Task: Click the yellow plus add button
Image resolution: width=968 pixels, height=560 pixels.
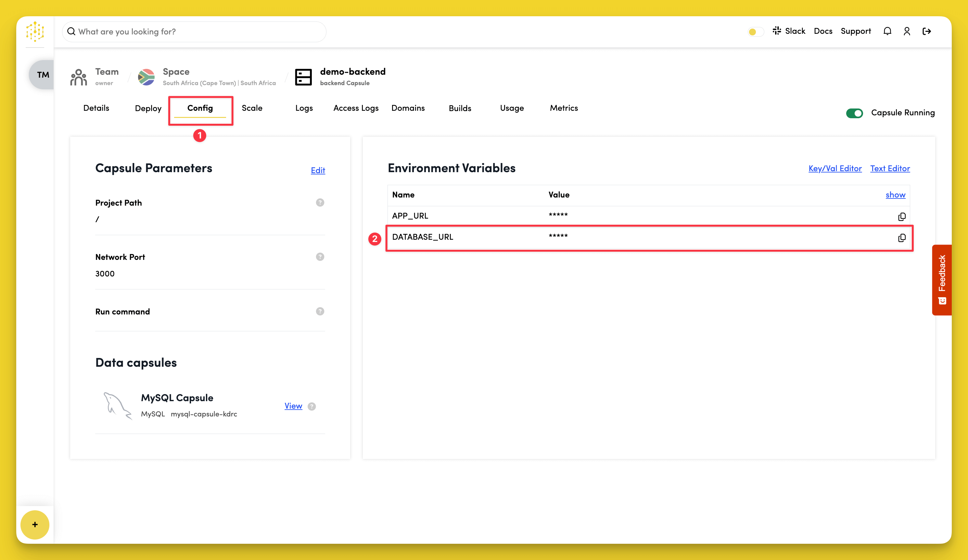Action: click(x=34, y=524)
